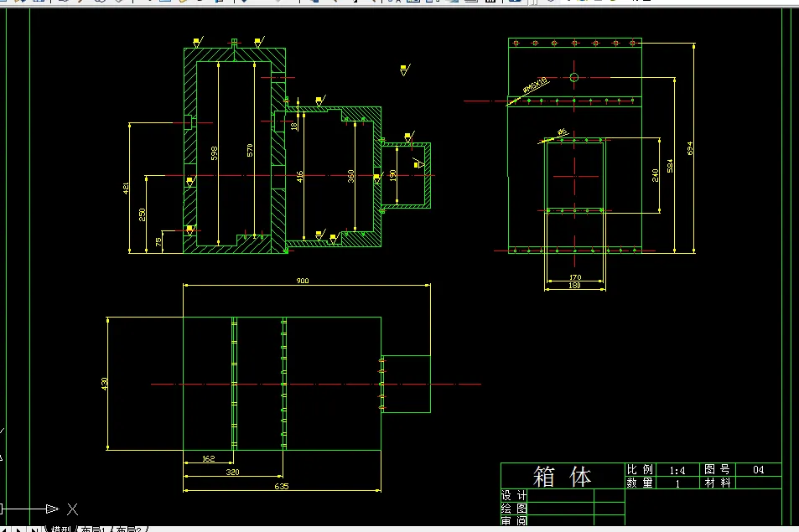The height and width of the screenshot is (532, 799).
Task: Click the 绘图 row label
Action: (x=514, y=509)
